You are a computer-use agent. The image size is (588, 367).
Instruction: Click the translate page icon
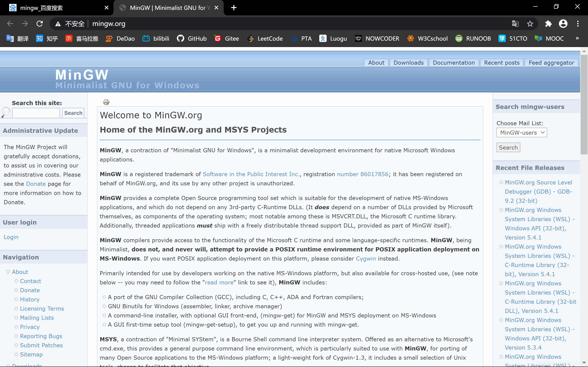pos(515,24)
